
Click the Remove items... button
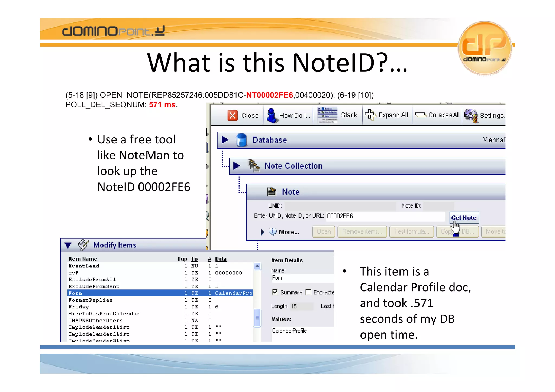click(x=362, y=232)
